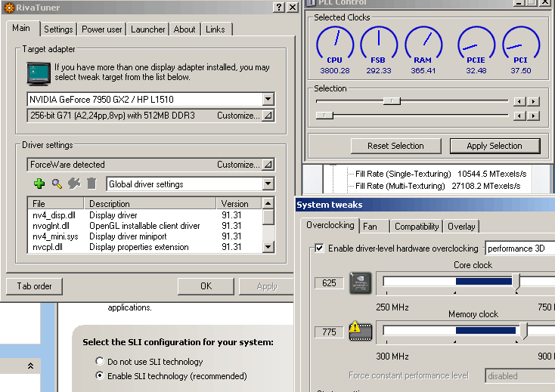Select the nv4_disp.dll row
This screenshot has height=392, width=555.
(x=145, y=215)
